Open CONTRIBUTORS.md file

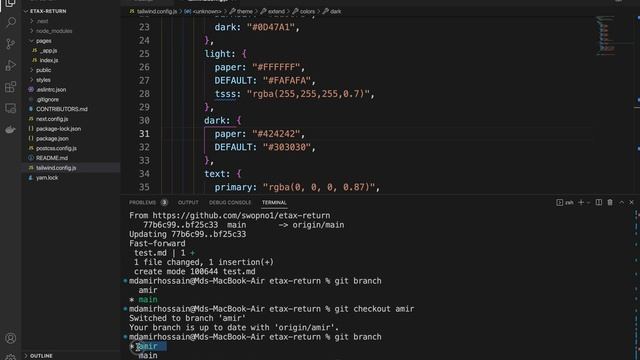tap(62, 109)
